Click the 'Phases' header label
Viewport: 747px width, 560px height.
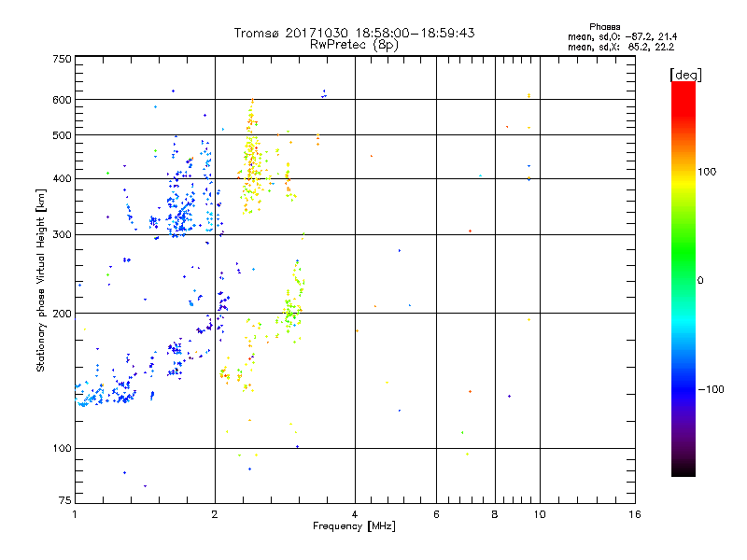point(604,27)
